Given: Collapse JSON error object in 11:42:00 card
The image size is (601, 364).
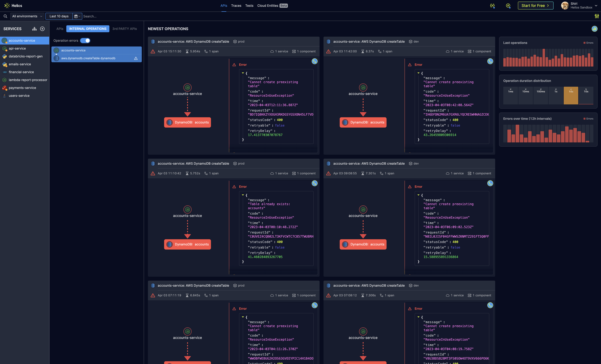Looking at the screenshot, I should click(419, 73).
